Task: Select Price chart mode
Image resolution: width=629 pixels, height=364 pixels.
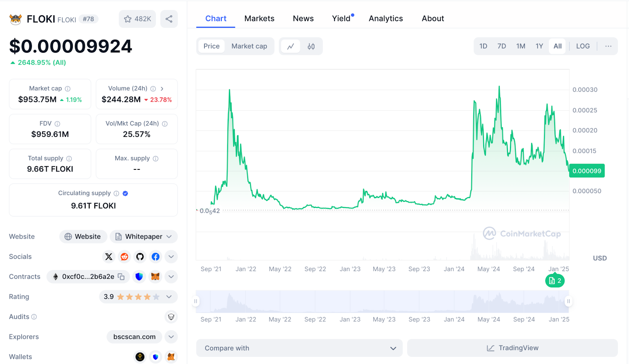Action: (212, 46)
